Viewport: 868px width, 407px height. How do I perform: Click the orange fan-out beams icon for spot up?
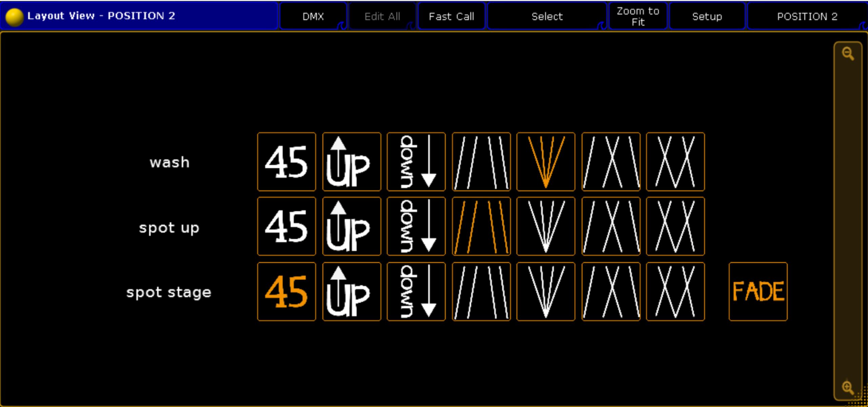pos(481,226)
